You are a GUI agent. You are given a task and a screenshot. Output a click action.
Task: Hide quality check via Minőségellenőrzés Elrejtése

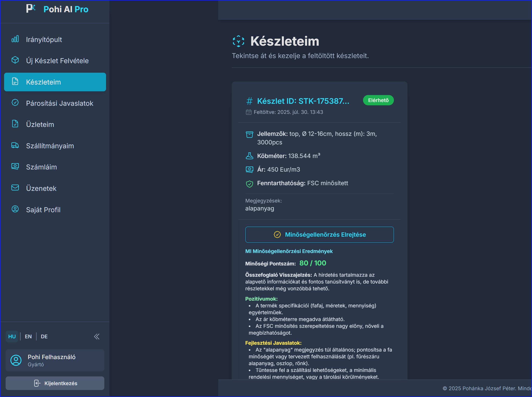(x=320, y=235)
